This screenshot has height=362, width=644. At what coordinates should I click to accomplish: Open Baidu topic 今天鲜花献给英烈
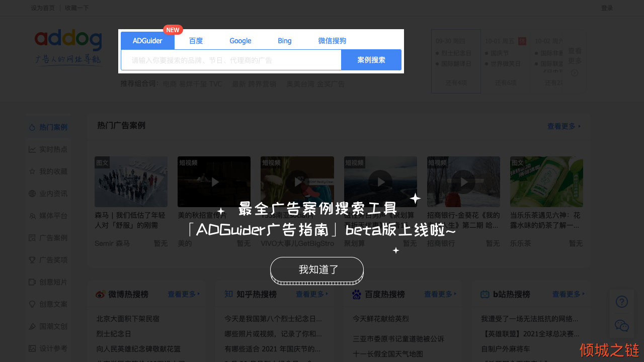tap(381, 319)
